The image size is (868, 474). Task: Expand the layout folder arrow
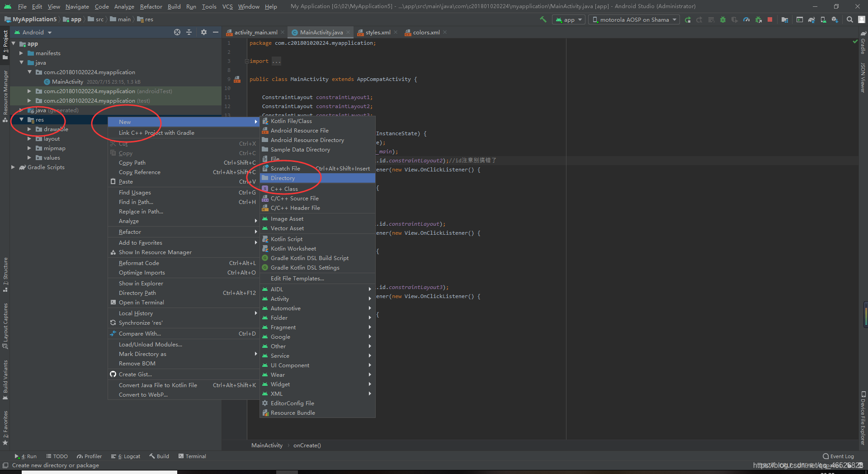[29, 139]
